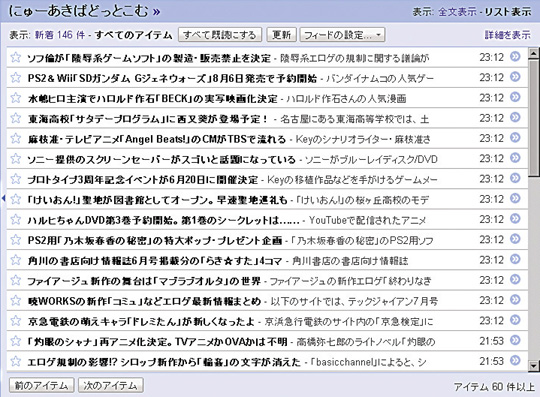Image resolution: width=540 pixels, height=397 pixels.
Task: Open original page arrow for 東海高校 item
Action: click(515, 117)
